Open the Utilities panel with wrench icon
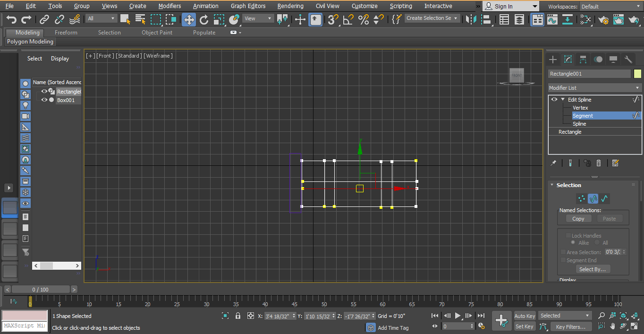The image size is (644, 334). point(628,59)
